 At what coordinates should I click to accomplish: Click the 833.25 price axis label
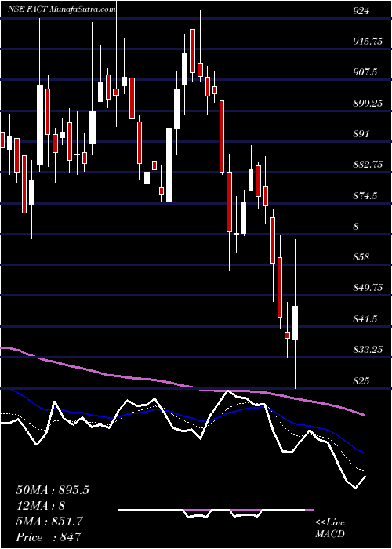click(367, 350)
